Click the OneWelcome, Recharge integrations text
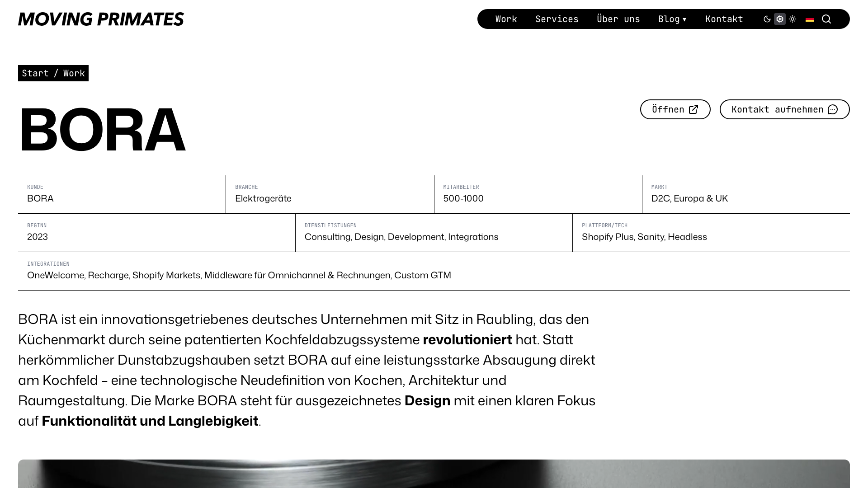 [239, 275]
